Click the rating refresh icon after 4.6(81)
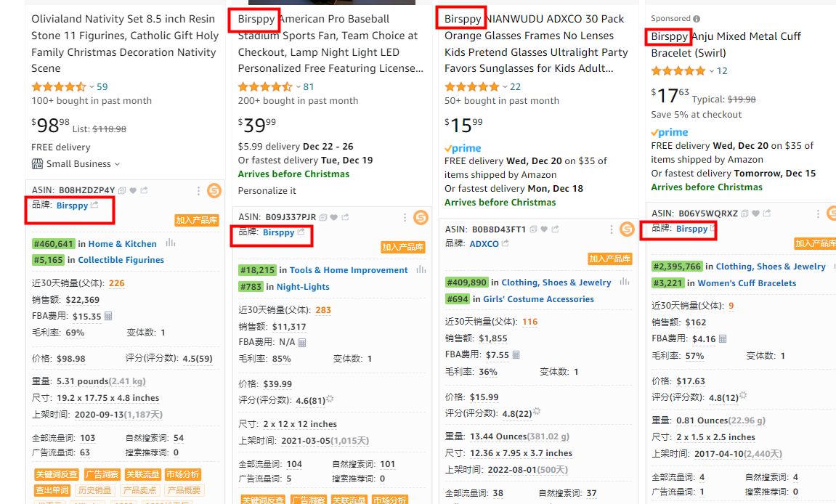Screen dimensions: 836x504 click(330, 399)
